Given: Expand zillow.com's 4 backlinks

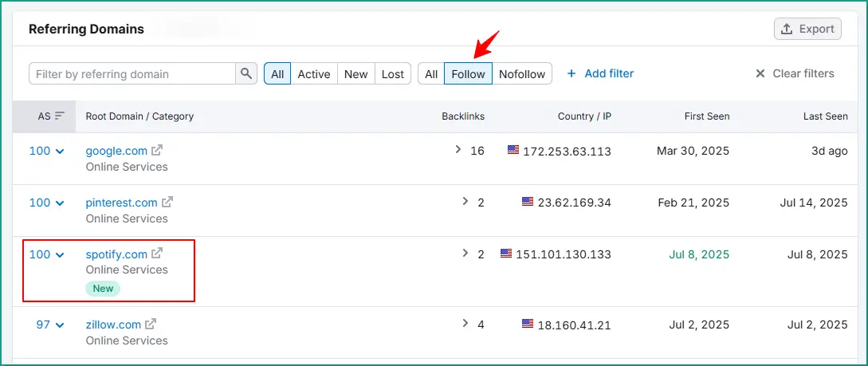Looking at the screenshot, I should [x=465, y=323].
